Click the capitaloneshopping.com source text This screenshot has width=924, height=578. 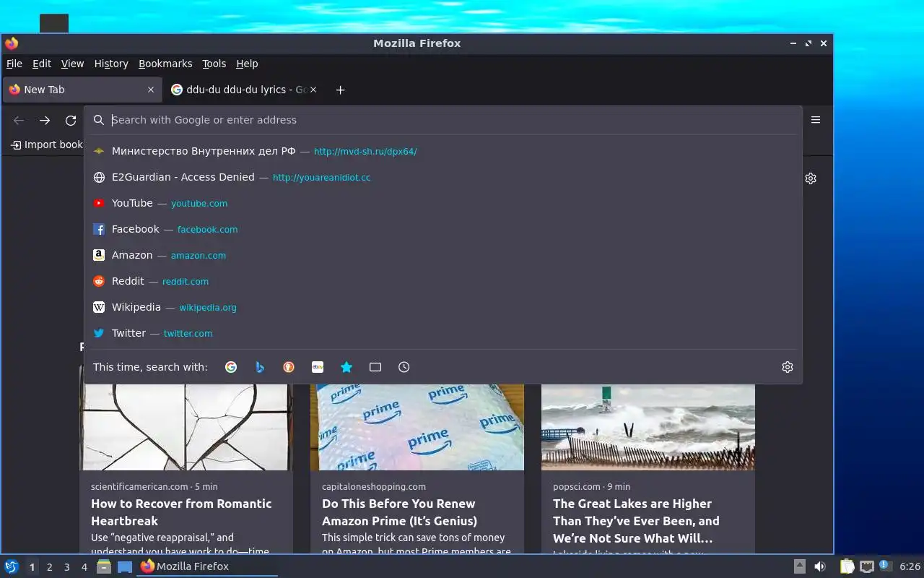(x=374, y=486)
